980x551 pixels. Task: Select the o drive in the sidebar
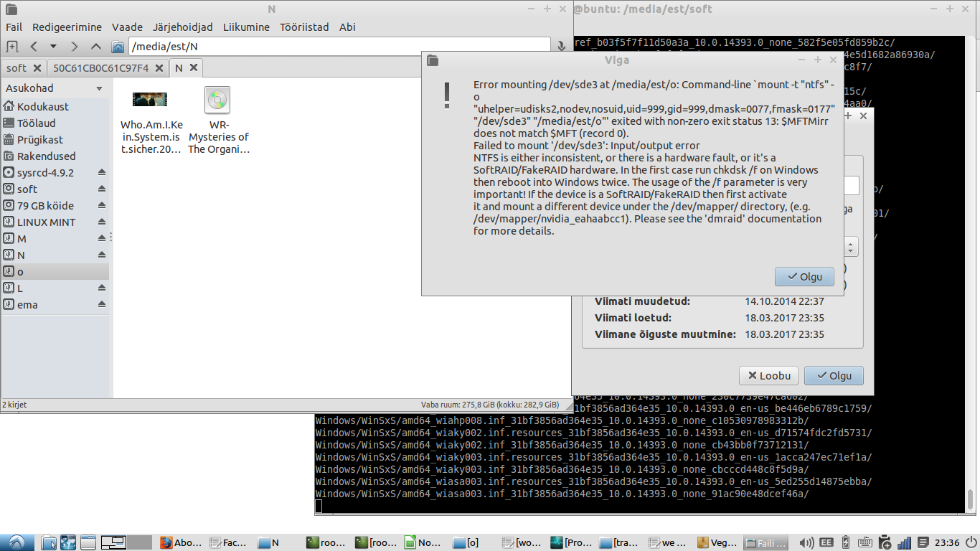coord(55,272)
